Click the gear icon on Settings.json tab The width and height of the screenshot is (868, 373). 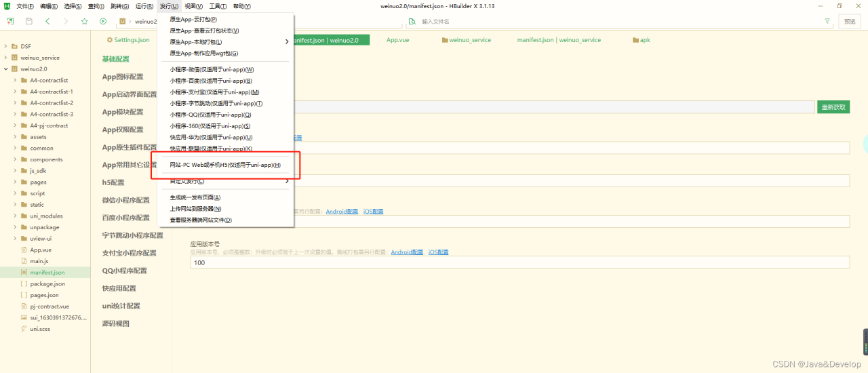click(x=109, y=40)
